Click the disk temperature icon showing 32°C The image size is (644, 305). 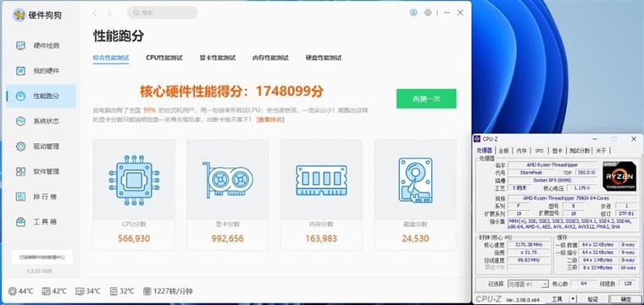pos(114,291)
